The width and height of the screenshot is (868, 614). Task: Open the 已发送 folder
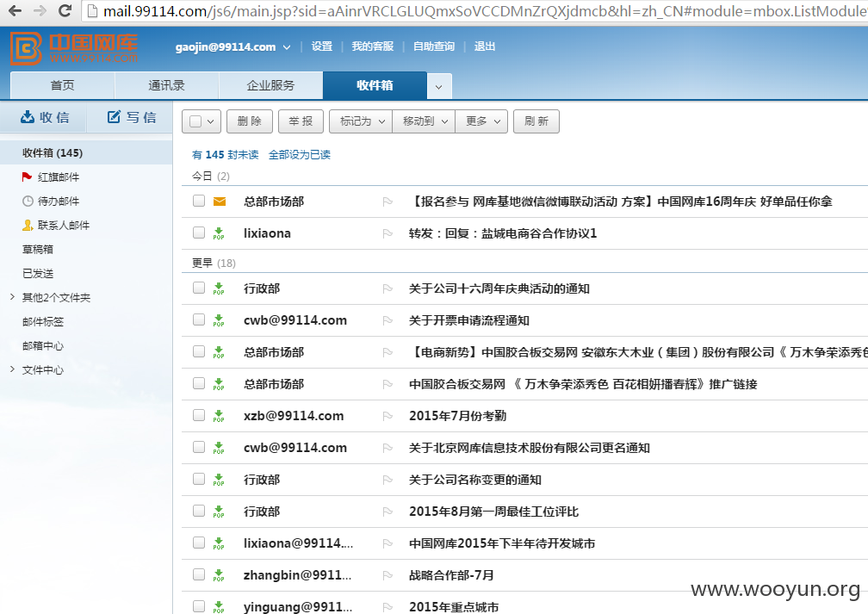pyautogui.click(x=38, y=274)
